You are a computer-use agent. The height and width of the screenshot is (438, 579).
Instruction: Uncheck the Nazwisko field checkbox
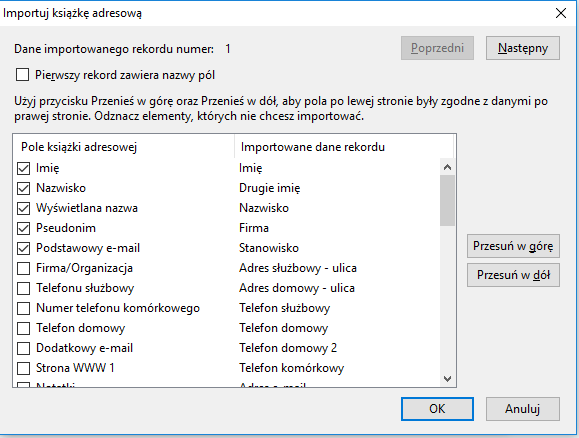click(24, 188)
